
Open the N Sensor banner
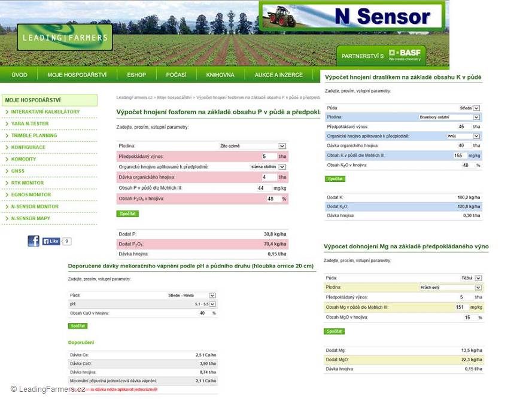coord(351,17)
